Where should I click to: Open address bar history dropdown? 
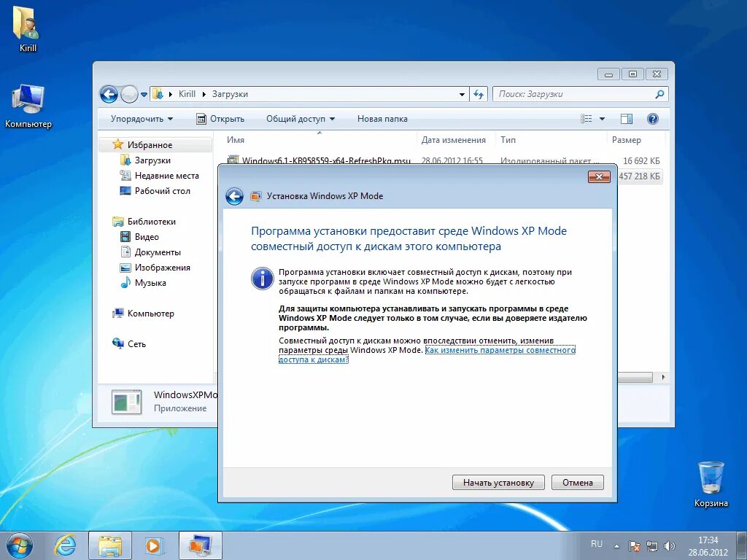tap(462, 94)
